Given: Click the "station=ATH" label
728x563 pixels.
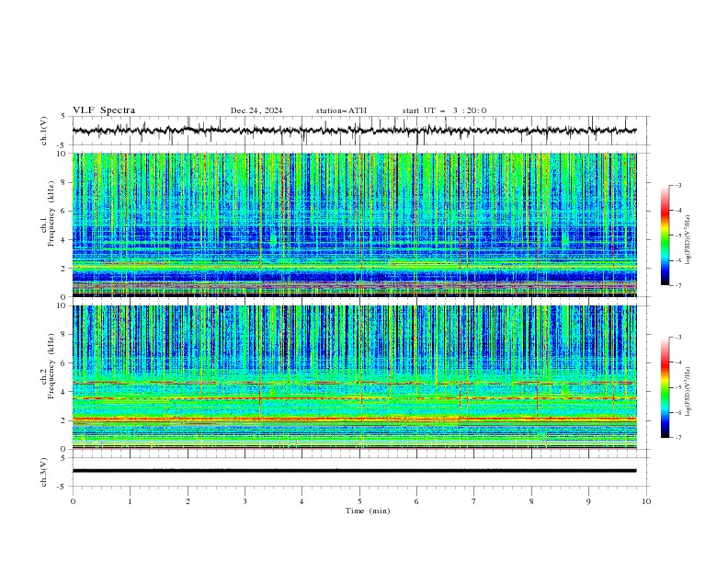Looking at the screenshot, I should [x=341, y=110].
